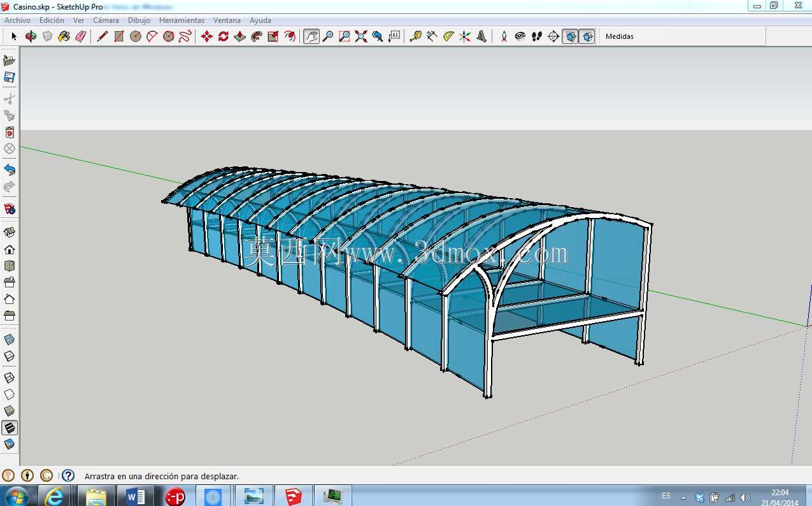Screen dimensions: 812x506
Task: Click the 3D Text tool
Action: pos(482,36)
